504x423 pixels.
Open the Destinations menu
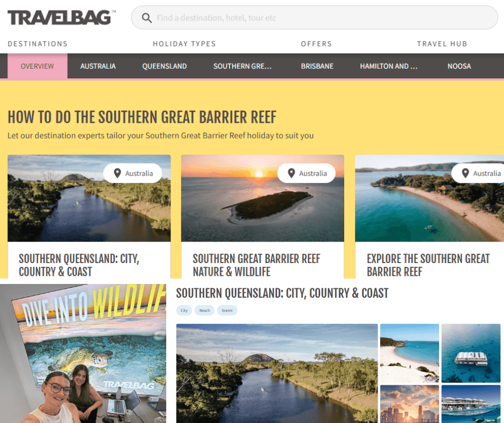(x=38, y=44)
